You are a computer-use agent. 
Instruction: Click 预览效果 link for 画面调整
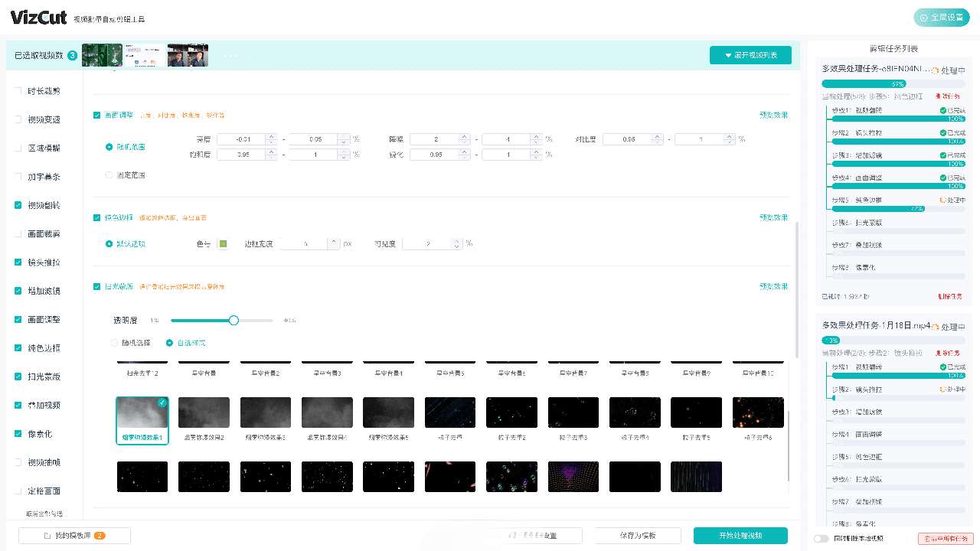point(773,115)
